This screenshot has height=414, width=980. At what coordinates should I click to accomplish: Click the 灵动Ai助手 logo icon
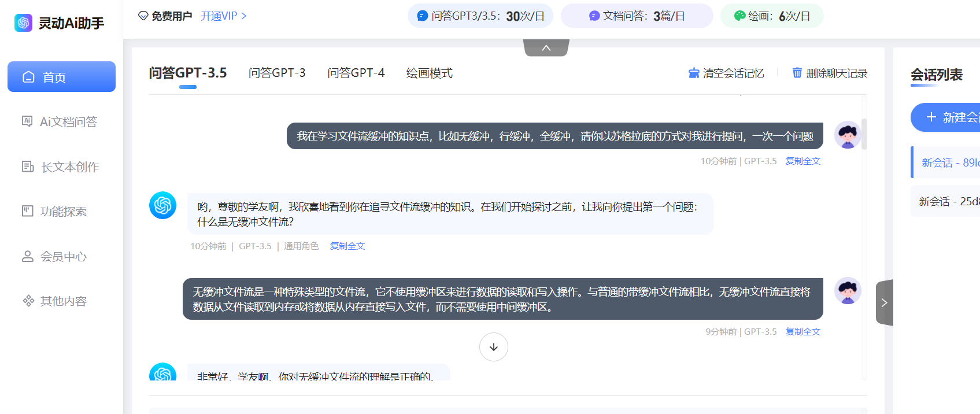23,23
